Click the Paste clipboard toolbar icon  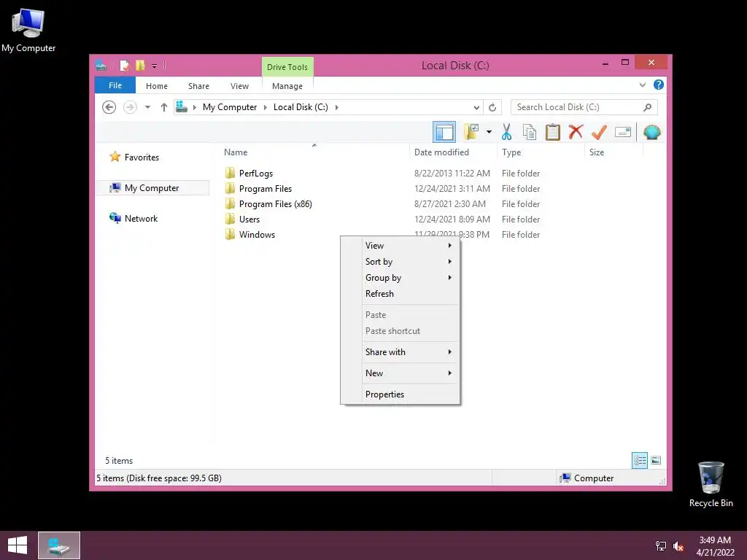point(553,132)
